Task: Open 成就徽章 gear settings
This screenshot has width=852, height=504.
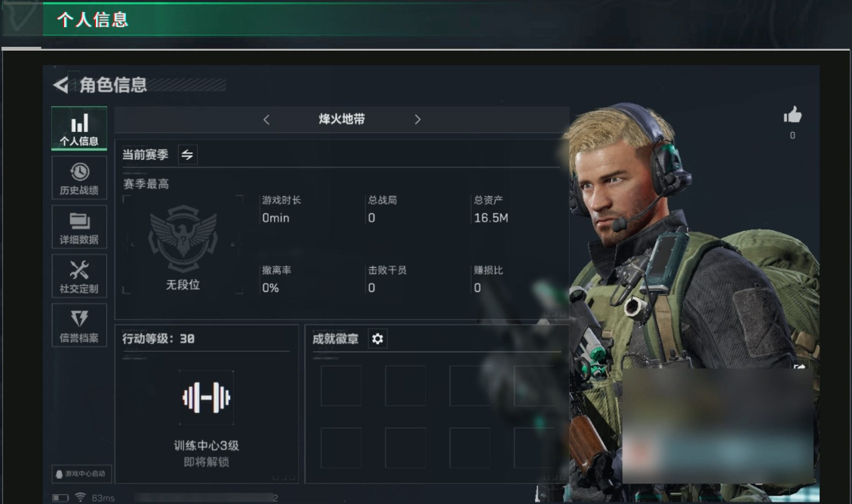Action: pos(377,339)
